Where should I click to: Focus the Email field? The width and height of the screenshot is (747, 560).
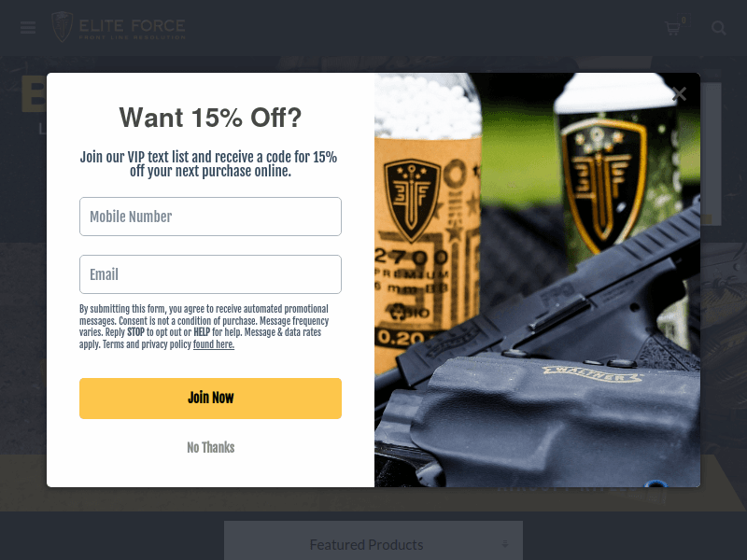click(x=211, y=274)
